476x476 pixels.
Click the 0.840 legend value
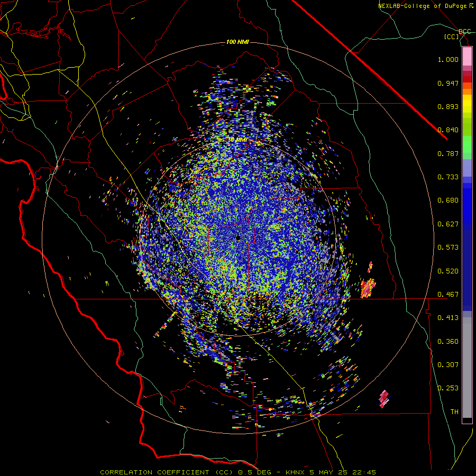(448, 130)
